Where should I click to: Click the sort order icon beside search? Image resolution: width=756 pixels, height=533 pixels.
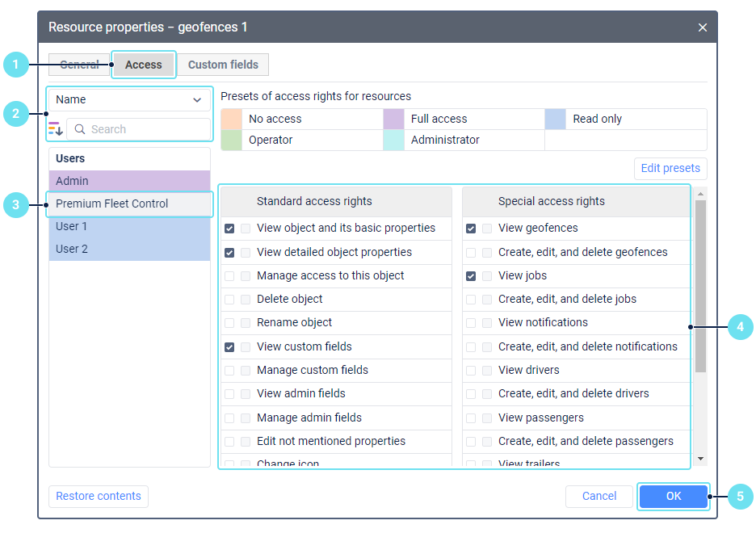click(55, 129)
